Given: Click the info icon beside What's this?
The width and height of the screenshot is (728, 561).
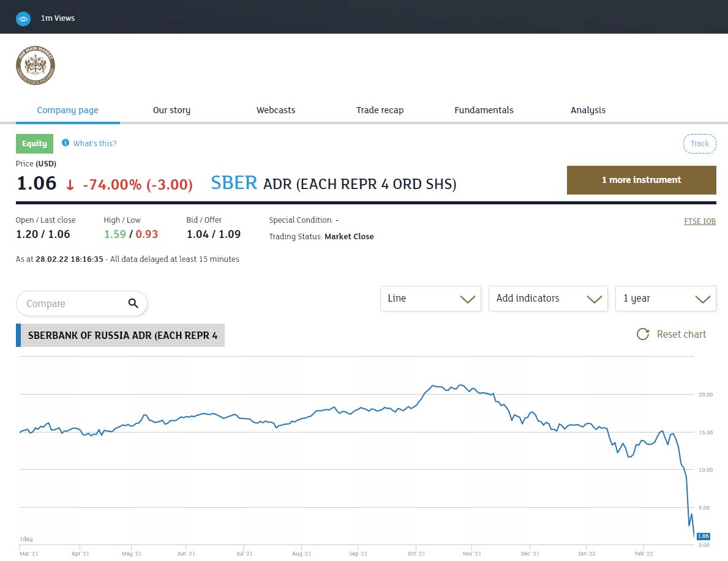Looking at the screenshot, I should [x=66, y=143].
